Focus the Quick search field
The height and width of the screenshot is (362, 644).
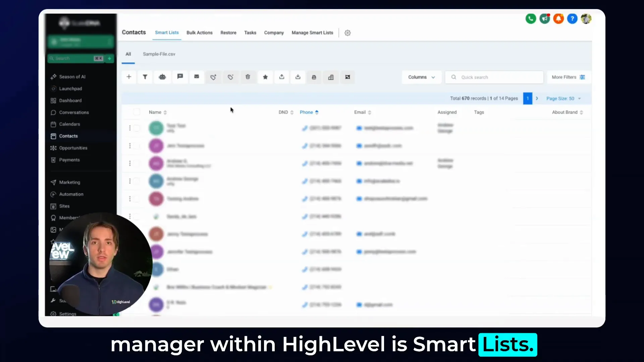(494, 77)
